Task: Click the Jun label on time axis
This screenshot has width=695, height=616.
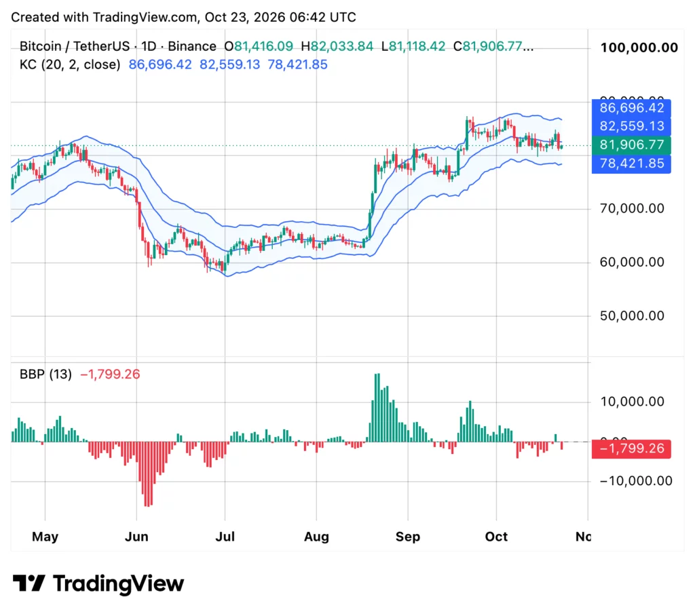Action: (x=136, y=537)
